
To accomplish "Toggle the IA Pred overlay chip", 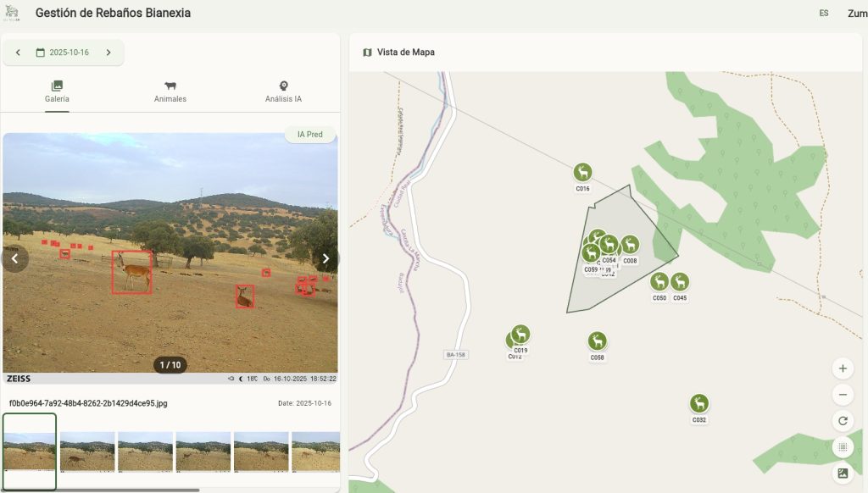I will (x=310, y=135).
